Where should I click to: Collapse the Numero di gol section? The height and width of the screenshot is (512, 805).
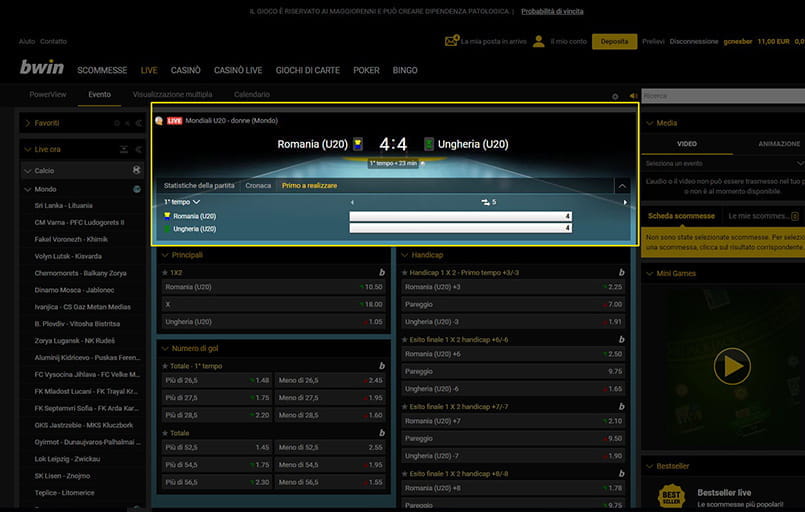tap(165, 348)
